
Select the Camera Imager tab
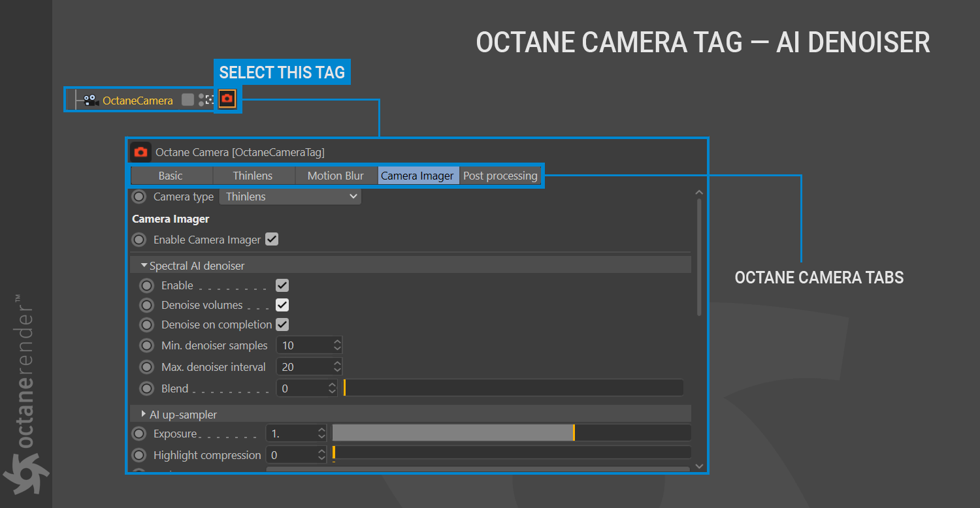coord(417,176)
